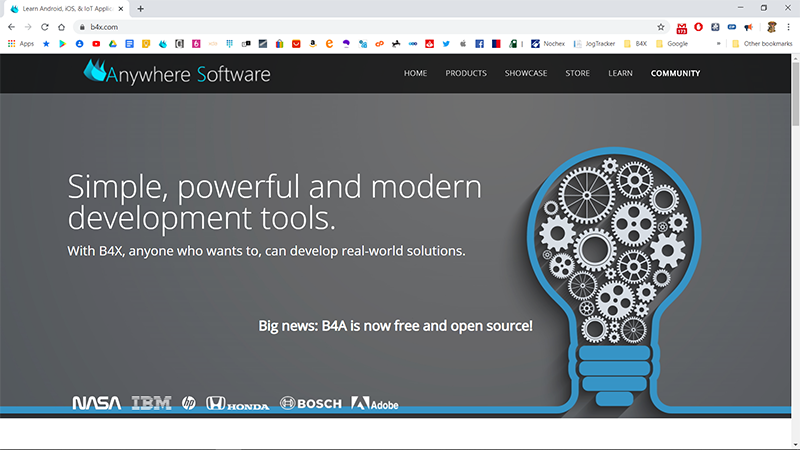Open the PRODUCTS menu
Screen dimensions: 800x450
click(466, 73)
